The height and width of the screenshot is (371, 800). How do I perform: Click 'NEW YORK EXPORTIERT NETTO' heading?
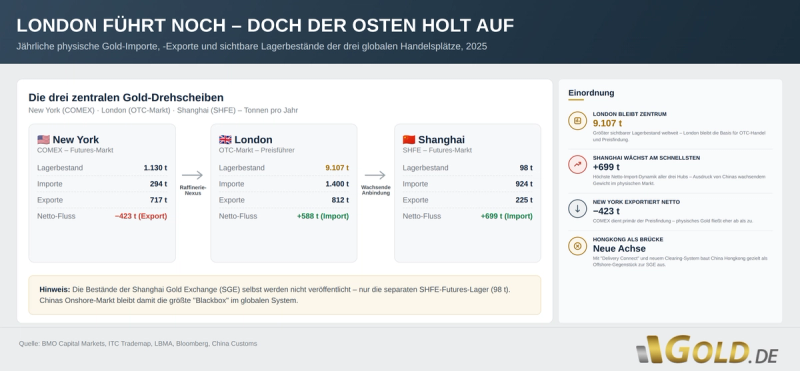(636, 202)
